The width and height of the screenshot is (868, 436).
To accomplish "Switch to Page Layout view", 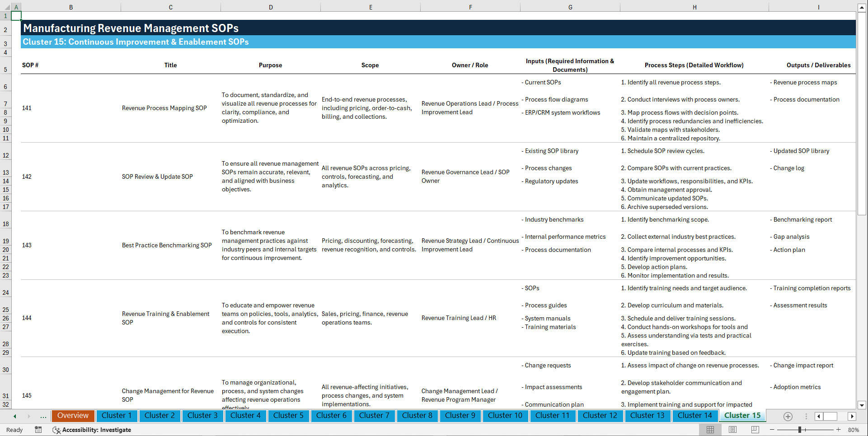I will [732, 430].
